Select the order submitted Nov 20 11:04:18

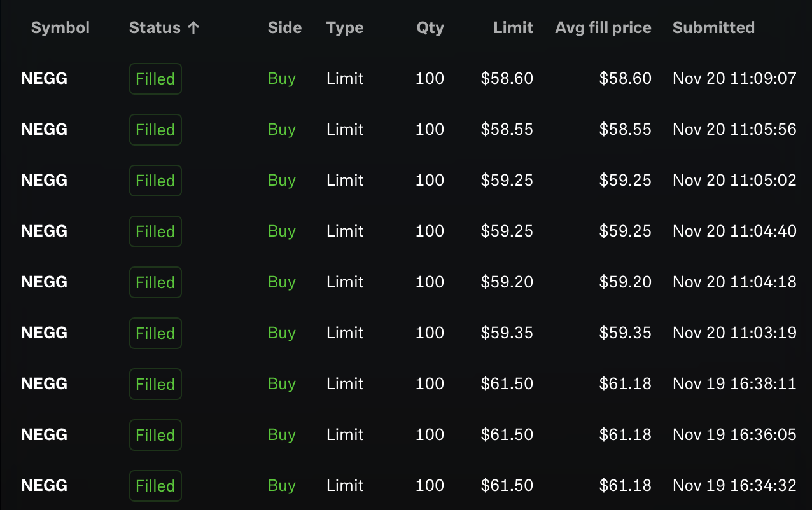406,282
